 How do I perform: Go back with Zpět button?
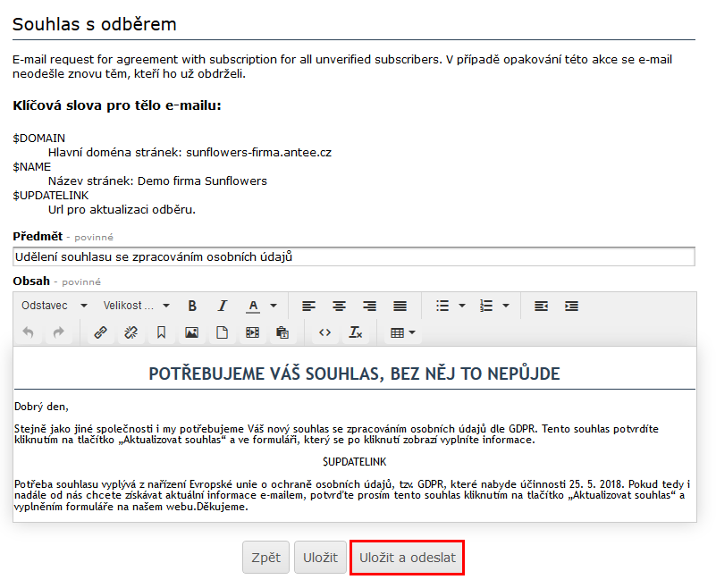pyautogui.click(x=265, y=558)
